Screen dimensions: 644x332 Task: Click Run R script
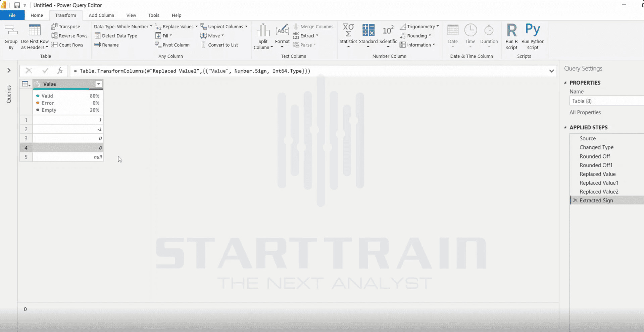click(512, 37)
